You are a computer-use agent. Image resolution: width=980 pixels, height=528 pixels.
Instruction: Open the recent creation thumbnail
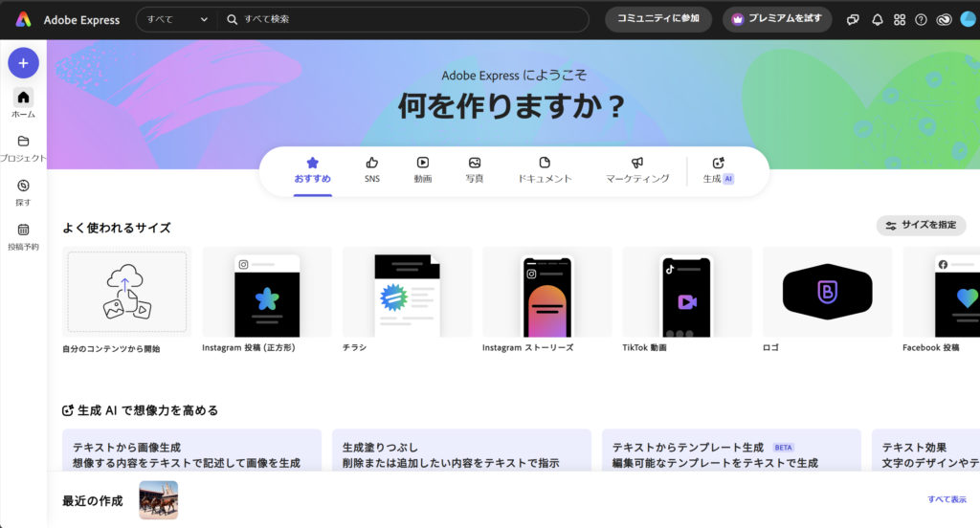[x=158, y=499]
